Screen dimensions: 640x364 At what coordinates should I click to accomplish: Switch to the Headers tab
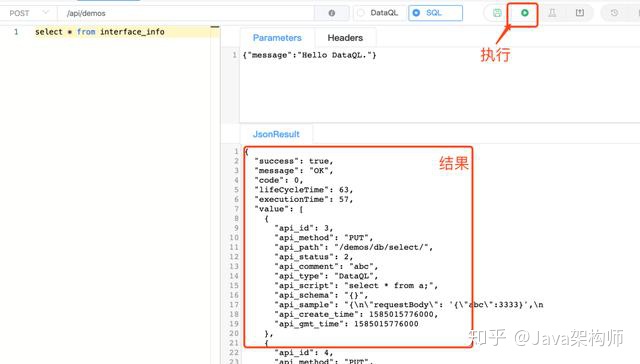pyautogui.click(x=345, y=38)
